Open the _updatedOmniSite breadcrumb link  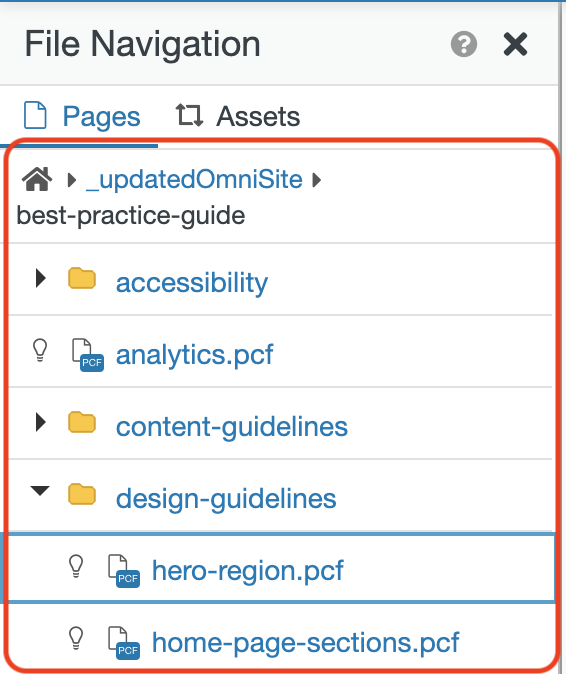coord(194,180)
